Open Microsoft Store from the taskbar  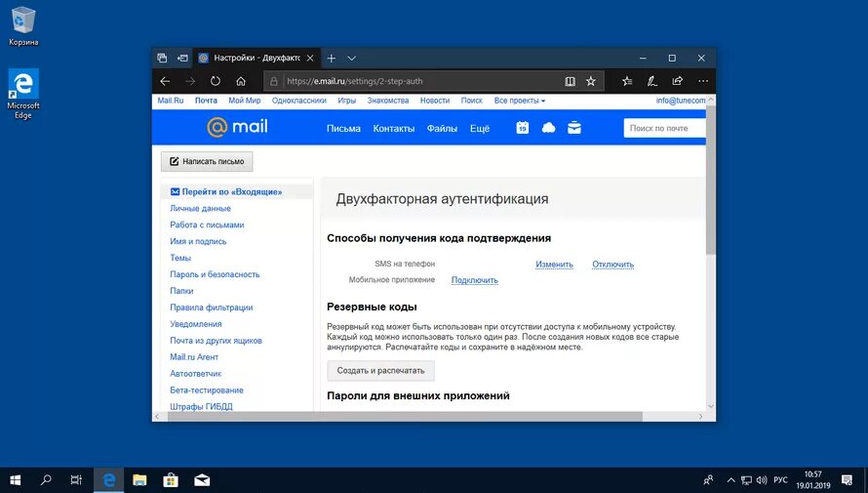(171, 480)
